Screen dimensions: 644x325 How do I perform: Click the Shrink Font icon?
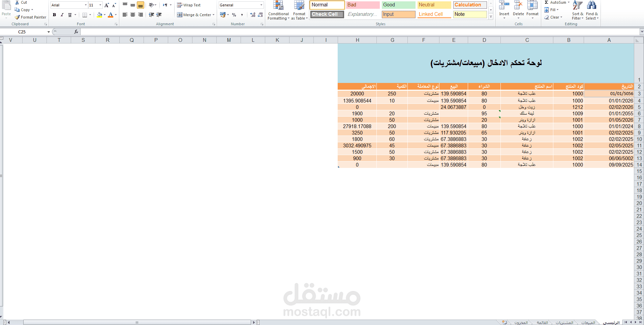(114, 5)
